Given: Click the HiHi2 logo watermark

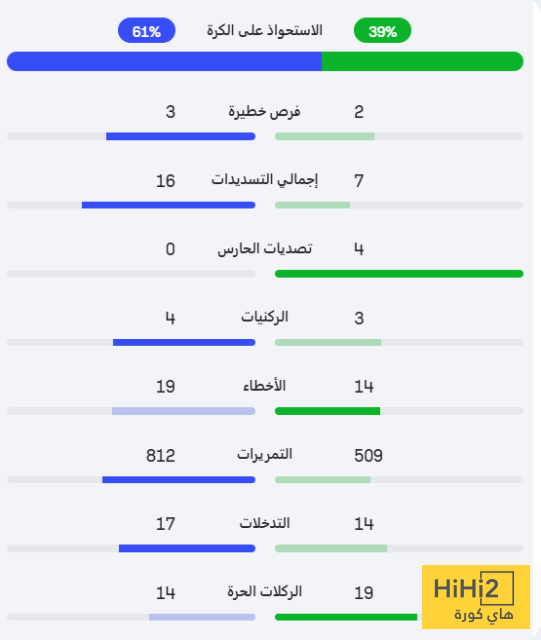Looking at the screenshot, I should pos(476,597).
